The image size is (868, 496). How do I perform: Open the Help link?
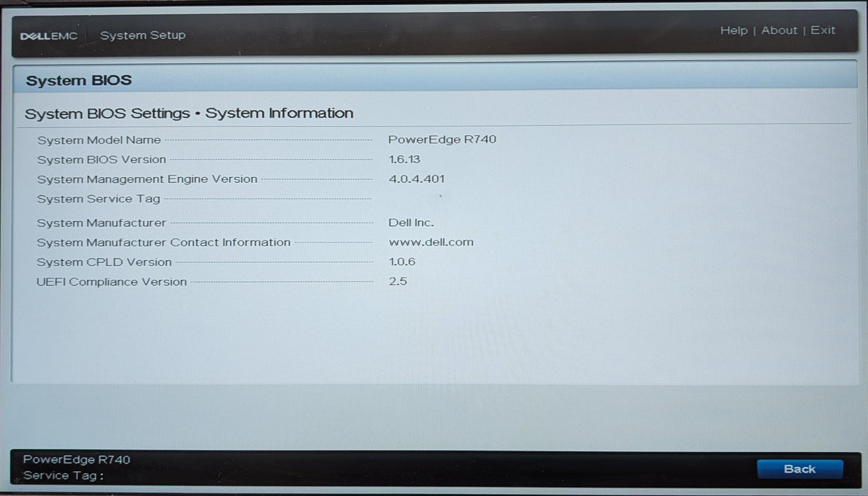733,30
